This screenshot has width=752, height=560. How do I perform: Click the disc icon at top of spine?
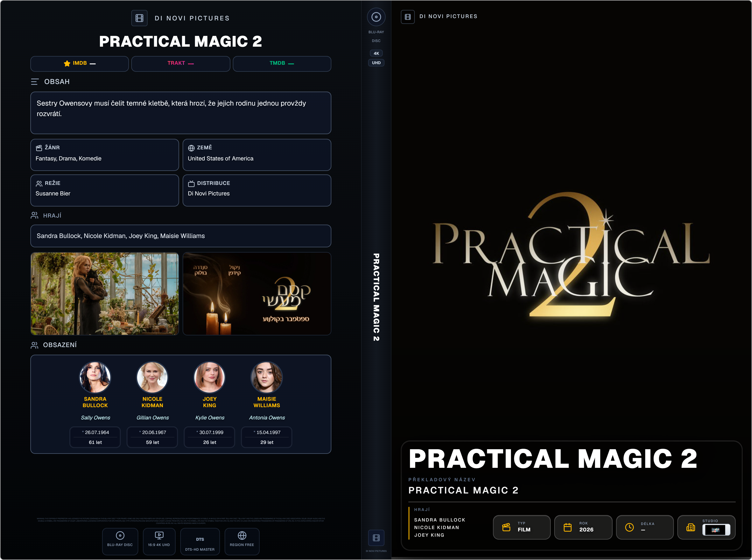[x=376, y=17]
